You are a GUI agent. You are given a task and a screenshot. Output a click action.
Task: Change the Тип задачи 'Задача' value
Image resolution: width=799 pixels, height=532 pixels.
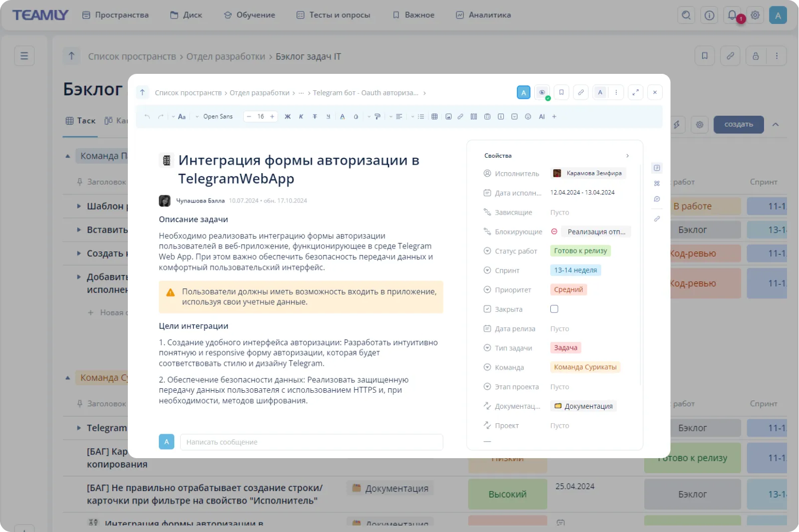(566, 348)
